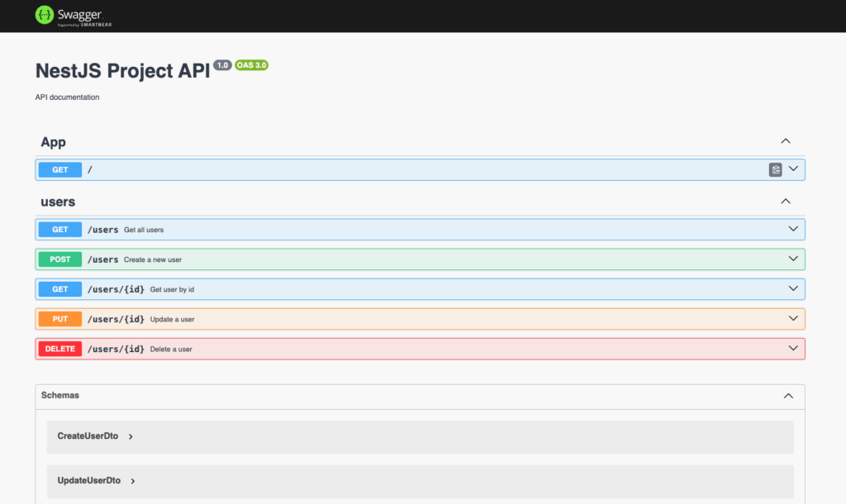The image size is (846, 504).
Task: Click the Schemas section title
Action: [x=60, y=396]
